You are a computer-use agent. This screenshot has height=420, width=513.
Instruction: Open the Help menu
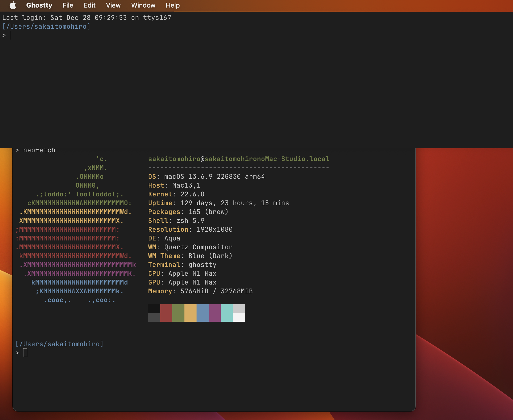tap(173, 5)
